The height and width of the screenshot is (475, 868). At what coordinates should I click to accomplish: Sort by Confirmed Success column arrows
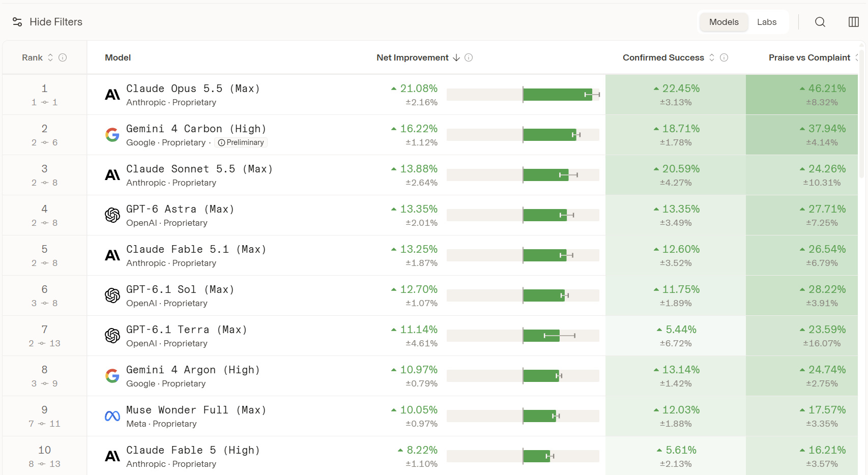click(x=712, y=57)
